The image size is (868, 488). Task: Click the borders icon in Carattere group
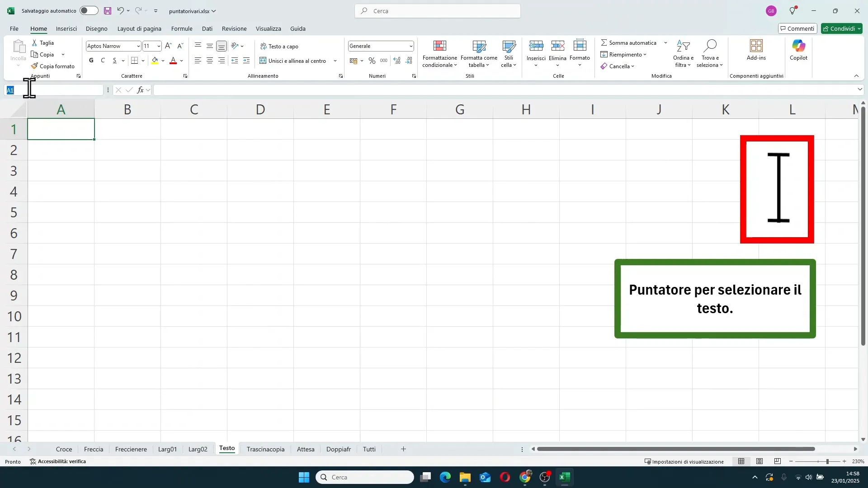click(134, 61)
